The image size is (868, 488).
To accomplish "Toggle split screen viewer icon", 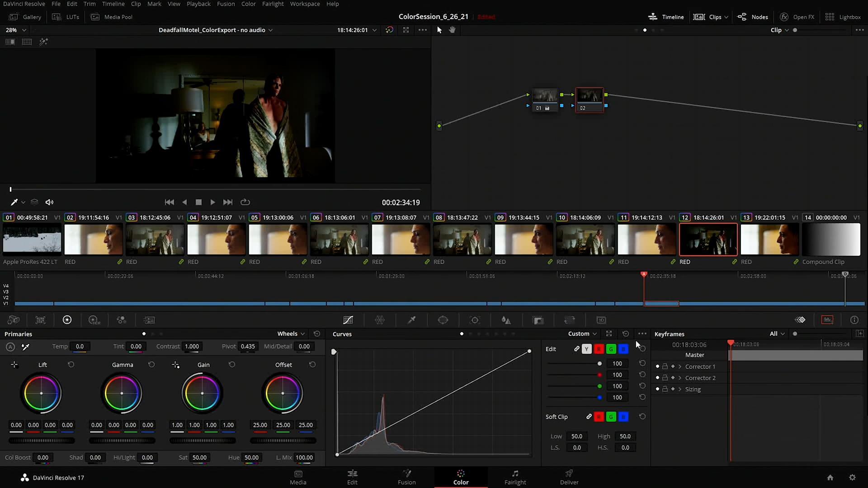I will click(x=27, y=42).
